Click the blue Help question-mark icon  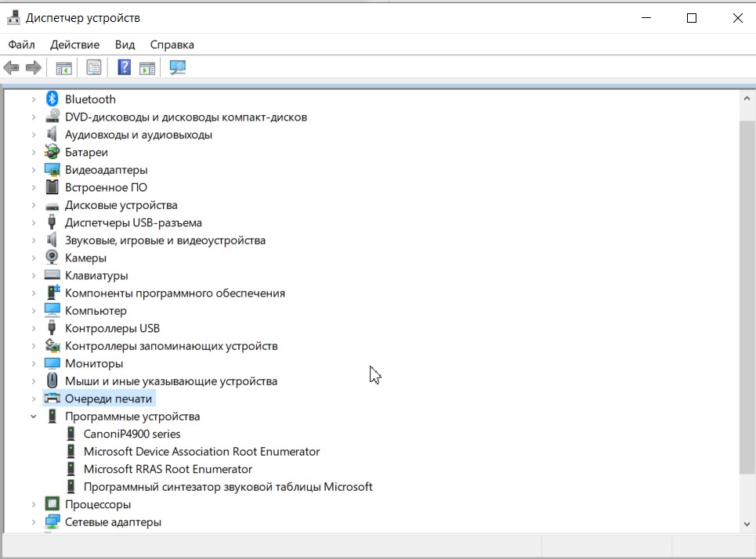click(x=125, y=67)
